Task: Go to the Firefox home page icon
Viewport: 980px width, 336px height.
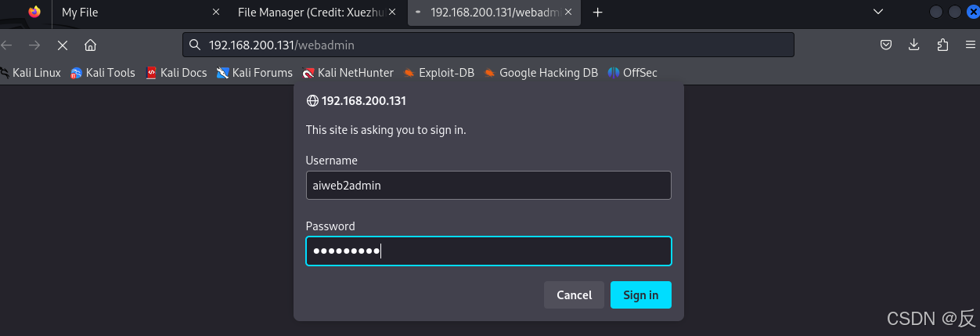Action: [x=90, y=45]
